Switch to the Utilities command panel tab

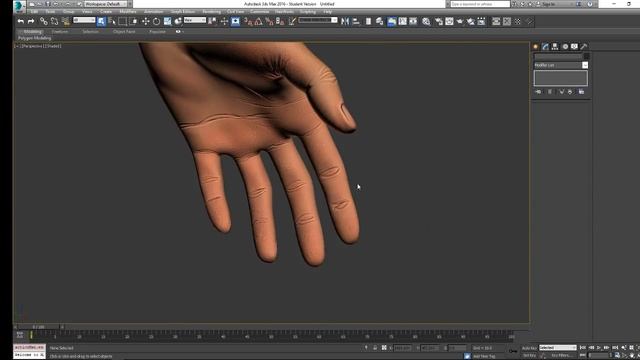pyautogui.click(x=584, y=47)
